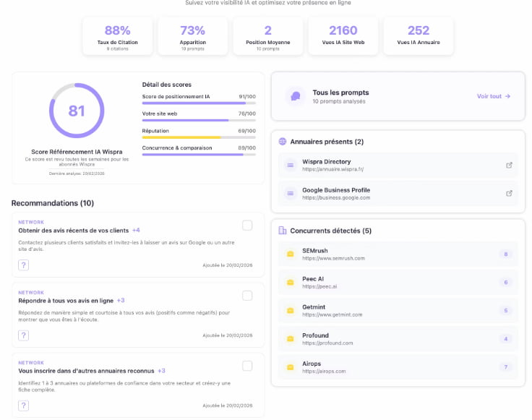
Task: Open the Getmint competitor row
Action: point(398,310)
